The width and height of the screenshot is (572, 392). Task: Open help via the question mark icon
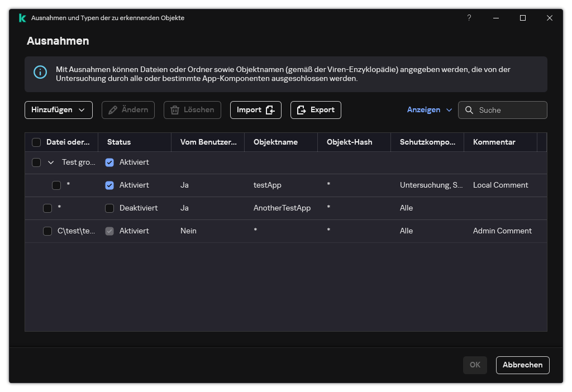(x=469, y=18)
